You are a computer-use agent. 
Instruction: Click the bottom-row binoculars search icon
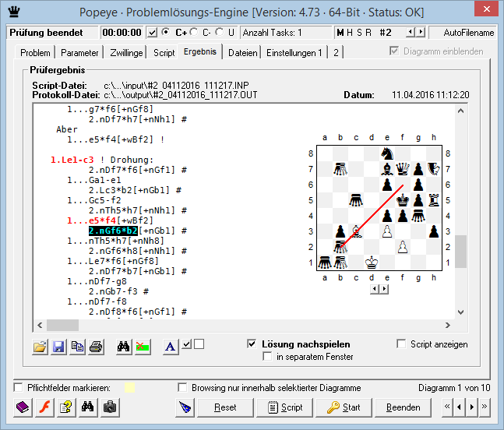[x=88, y=407]
